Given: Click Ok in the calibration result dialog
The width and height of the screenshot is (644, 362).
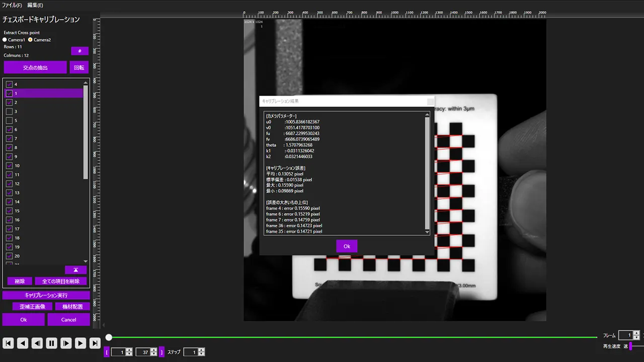Looking at the screenshot, I should coord(347,246).
